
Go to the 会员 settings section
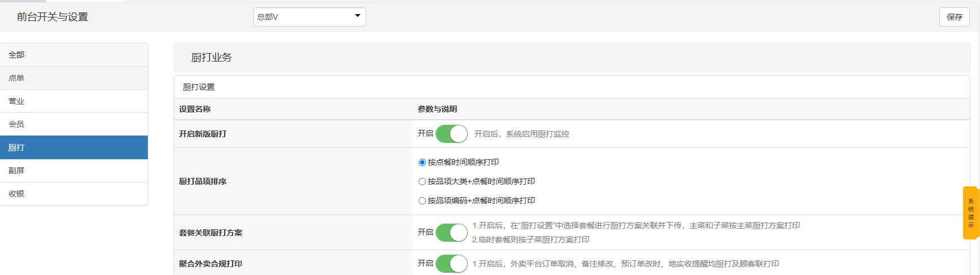[x=73, y=124]
